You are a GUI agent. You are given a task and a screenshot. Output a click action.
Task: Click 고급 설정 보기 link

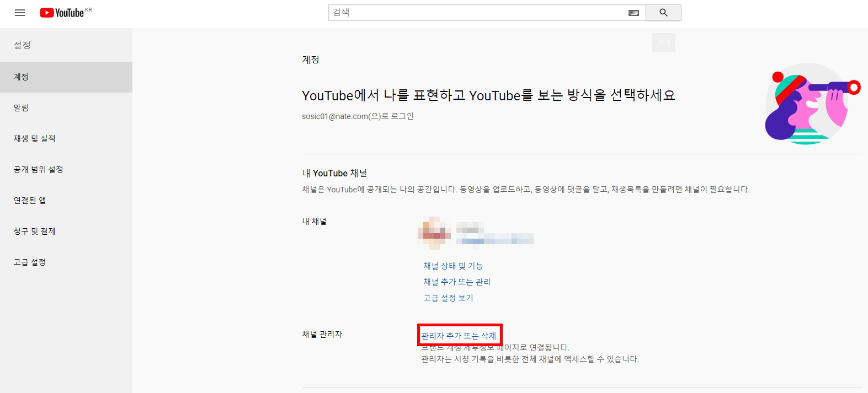(x=448, y=298)
